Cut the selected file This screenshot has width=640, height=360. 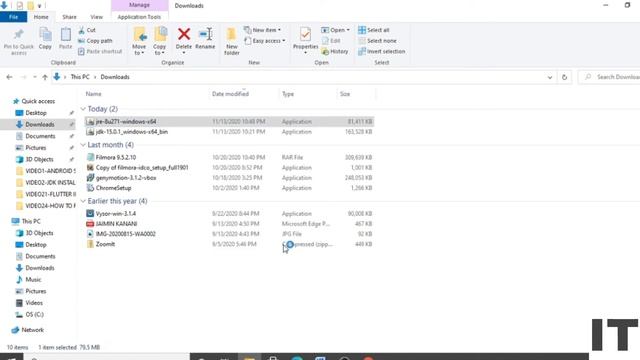click(87, 30)
